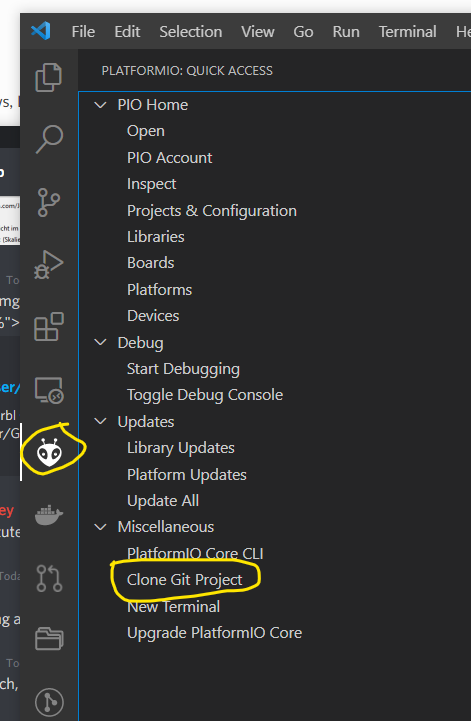Image resolution: width=471 pixels, height=721 pixels.
Task: Select Projects & Configuration
Action: coord(212,211)
